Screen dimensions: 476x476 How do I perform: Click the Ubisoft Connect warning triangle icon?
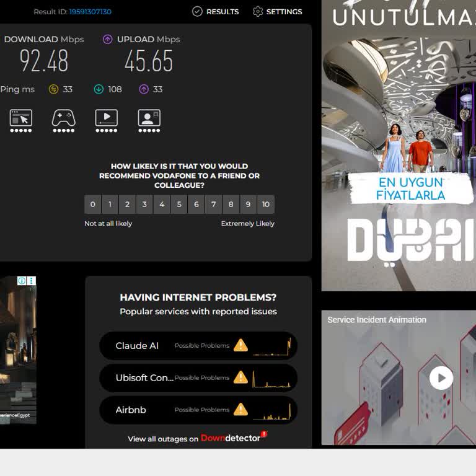(240, 377)
